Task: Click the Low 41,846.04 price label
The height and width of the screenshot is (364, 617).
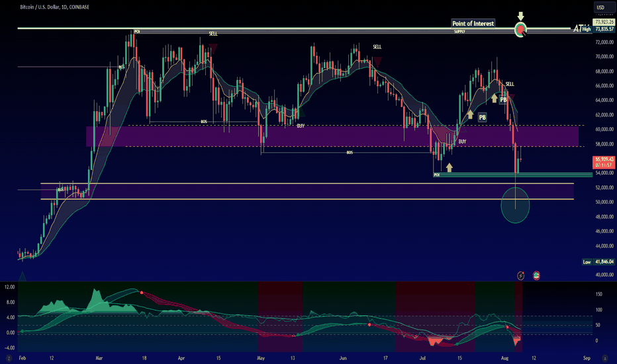Action: click(x=598, y=261)
